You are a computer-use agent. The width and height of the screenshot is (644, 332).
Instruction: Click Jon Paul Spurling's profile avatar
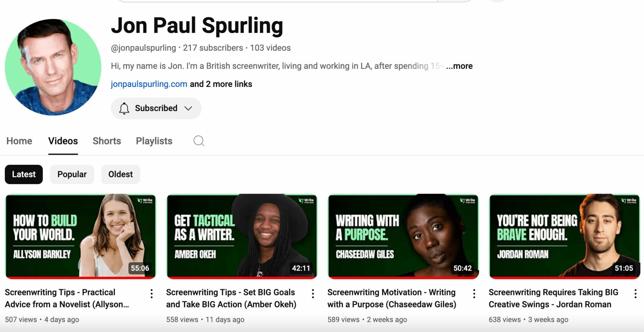[x=53, y=67]
